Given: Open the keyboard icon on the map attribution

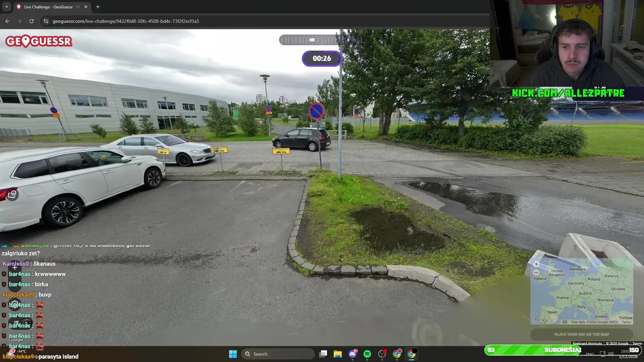Looking at the screenshot, I should pos(565,322).
